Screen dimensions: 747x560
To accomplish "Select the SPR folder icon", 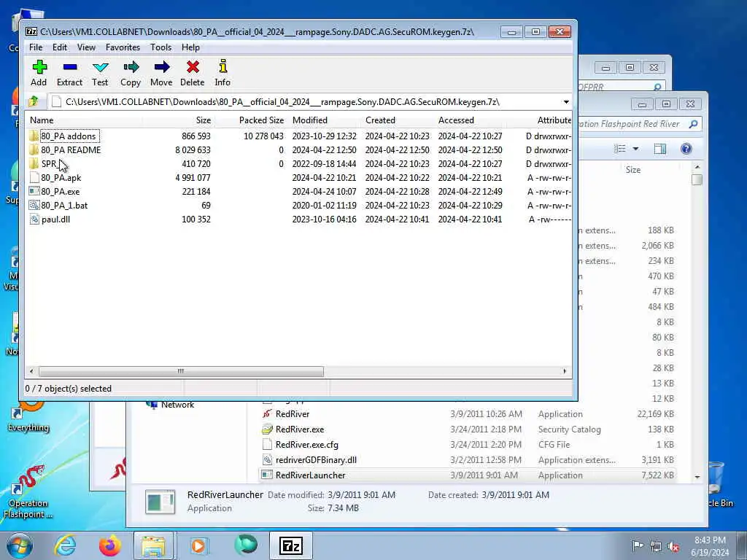I will pos(34,164).
